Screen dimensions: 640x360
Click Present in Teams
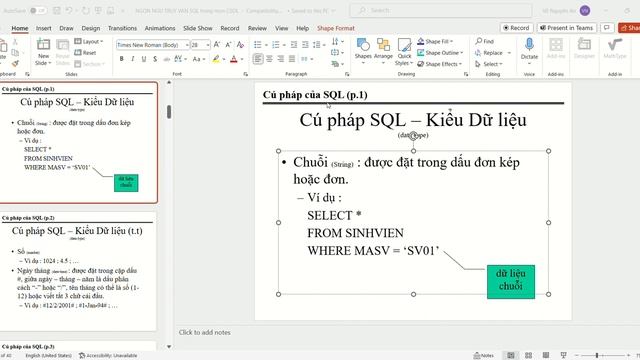click(567, 28)
